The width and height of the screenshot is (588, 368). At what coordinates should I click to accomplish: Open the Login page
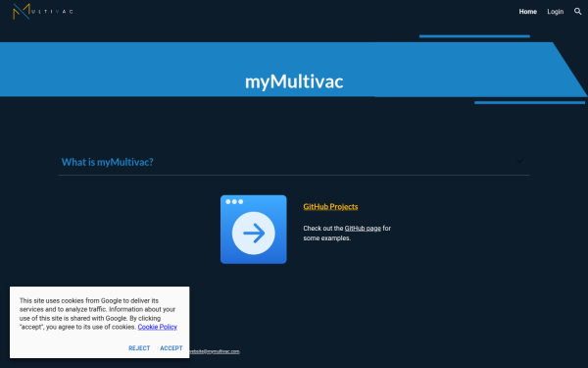tap(555, 12)
